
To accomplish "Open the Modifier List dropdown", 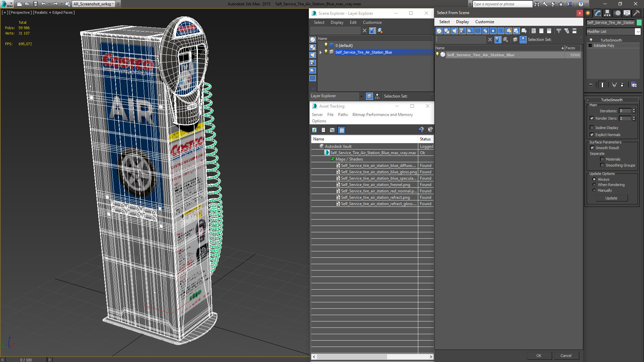I will 638,32.
